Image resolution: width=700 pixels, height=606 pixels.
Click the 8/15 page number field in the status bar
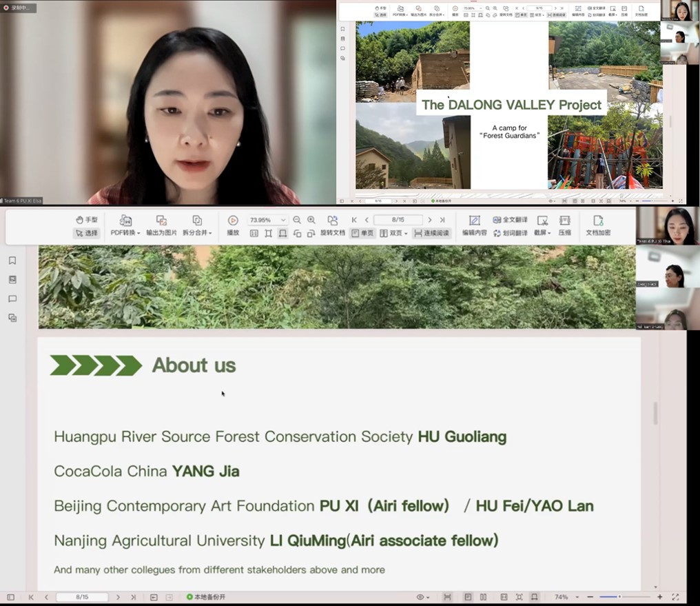pos(82,597)
